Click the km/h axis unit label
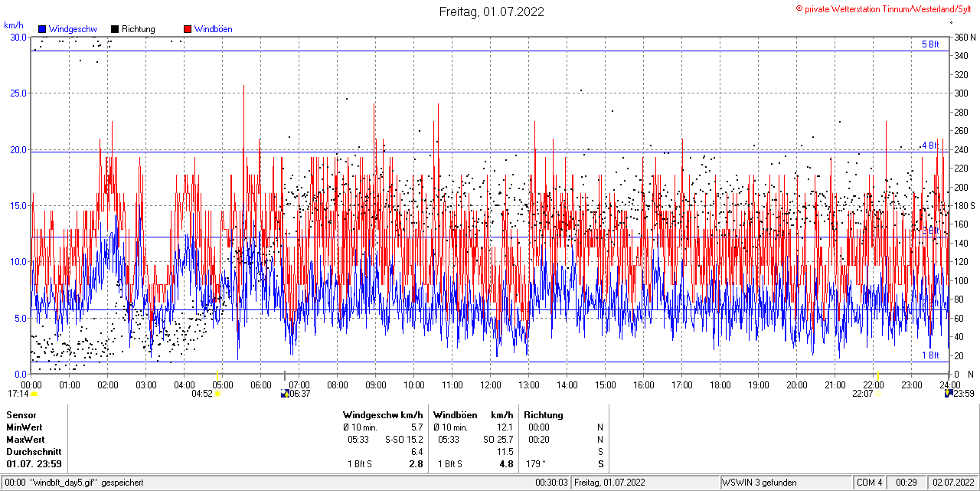This screenshot has width=980, height=491. pyautogui.click(x=14, y=25)
